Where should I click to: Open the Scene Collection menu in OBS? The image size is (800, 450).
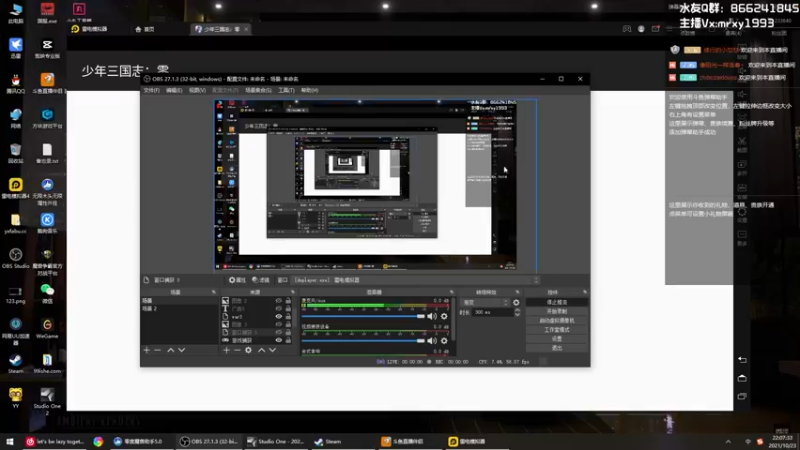[258, 90]
